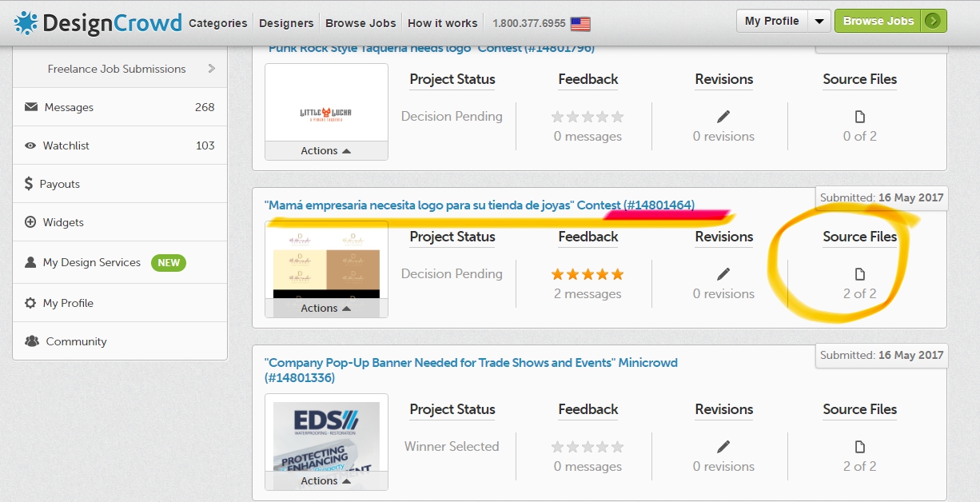Open the Designers menu
This screenshot has height=502, width=980.
point(287,23)
